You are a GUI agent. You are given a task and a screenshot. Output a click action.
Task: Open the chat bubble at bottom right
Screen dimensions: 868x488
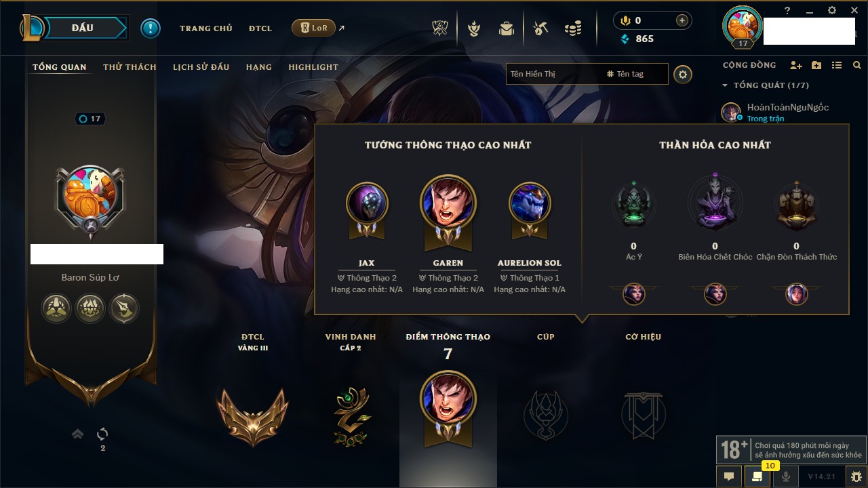pyautogui.click(x=729, y=476)
